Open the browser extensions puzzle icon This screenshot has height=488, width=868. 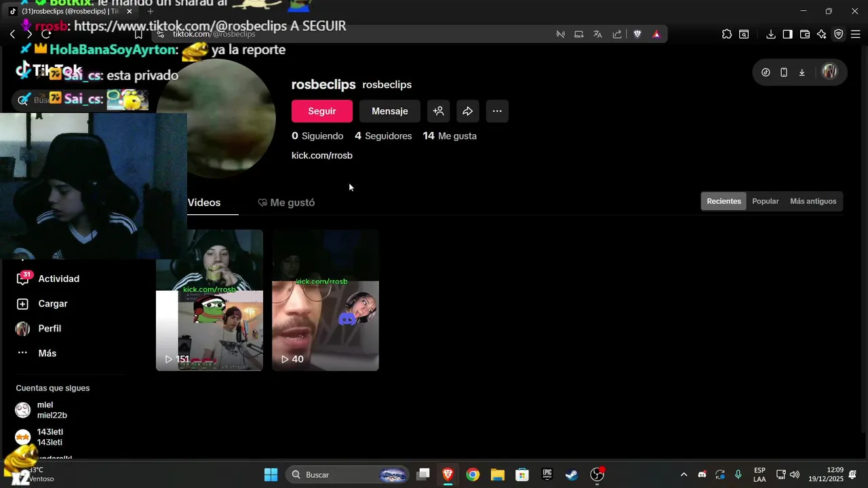coord(727,34)
